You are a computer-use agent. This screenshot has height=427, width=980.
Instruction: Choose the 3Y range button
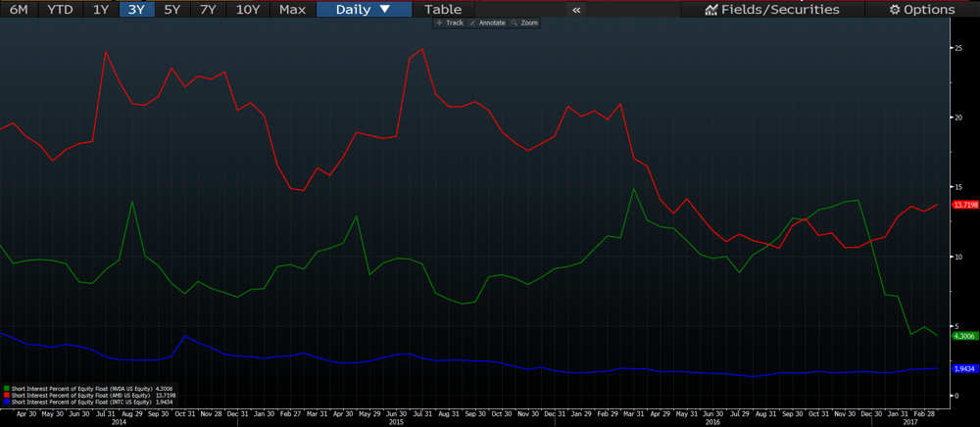(x=136, y=10)
